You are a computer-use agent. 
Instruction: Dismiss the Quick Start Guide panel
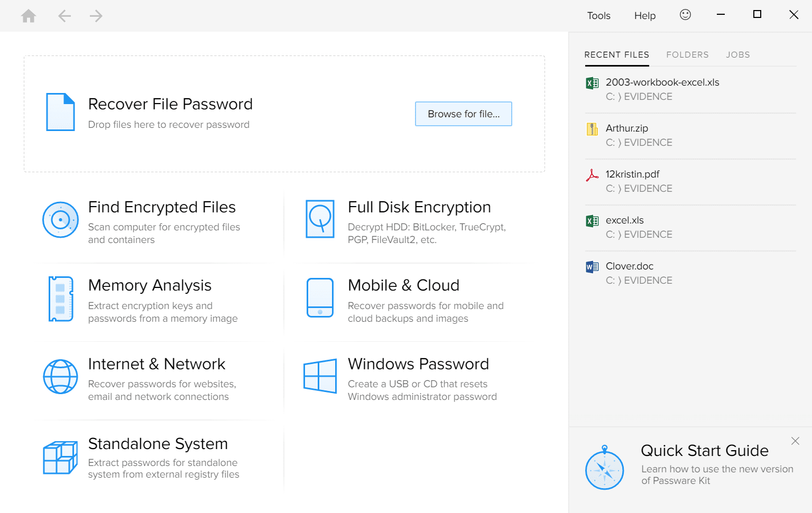coord(795,441)
